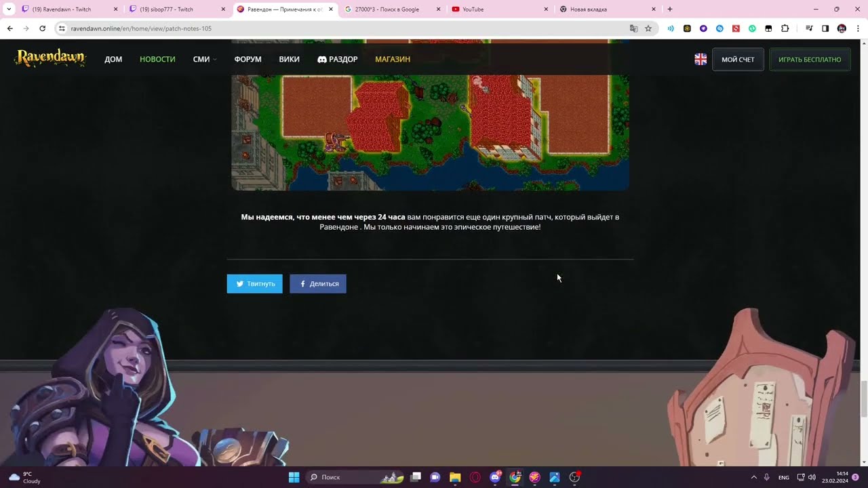Screen dimensions: 868x488
Task: Open the Chrome profile avatar
Action: [842, 28]
